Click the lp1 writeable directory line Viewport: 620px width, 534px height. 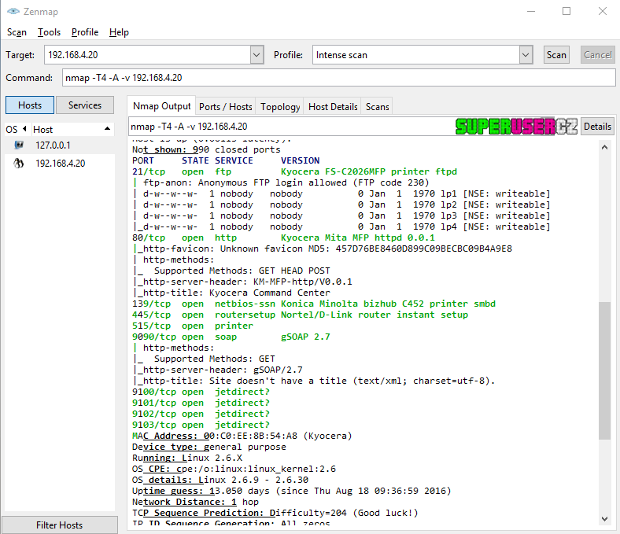[341, 194]
